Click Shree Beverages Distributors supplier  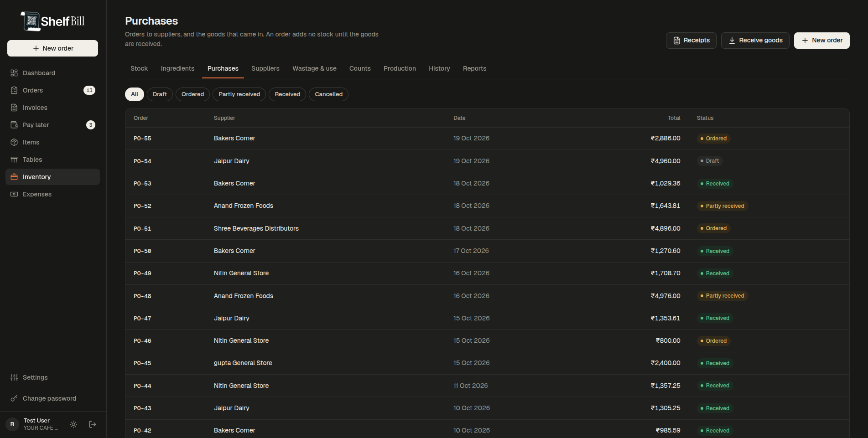(256, 228)
